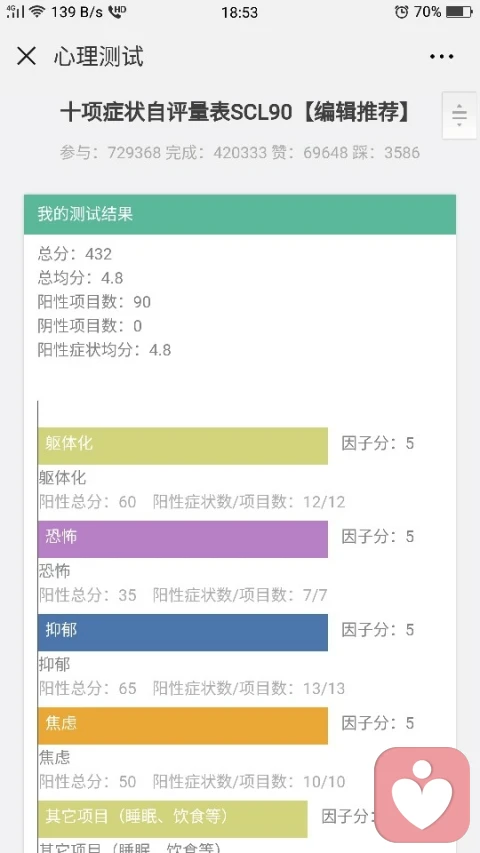480x853 pixels.
Task: Tap the 踩：3586 dislike count
Action: (386, 153)
